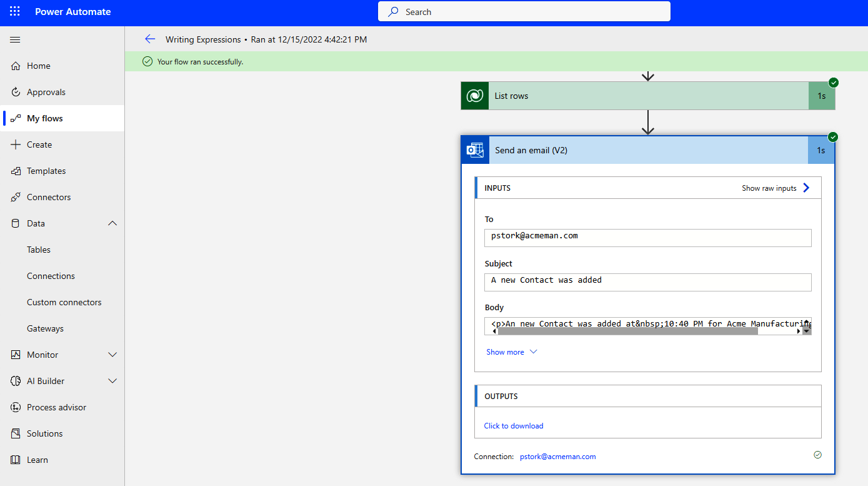Open the pstork@acmeman.com connection link
This screenshot has height=486, width=868.
click(x=558, y=457)
